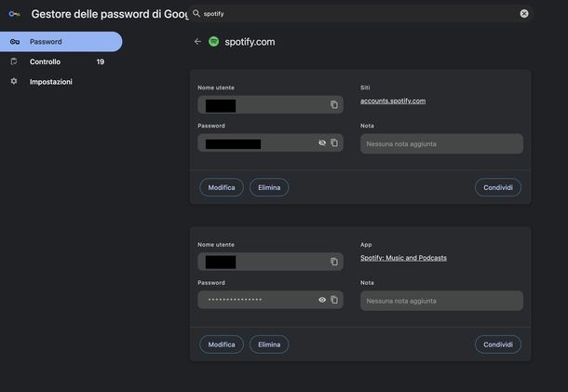Click the green Spotify logo icon
Screen dimensions: 568x392
(x=214, y=42)
